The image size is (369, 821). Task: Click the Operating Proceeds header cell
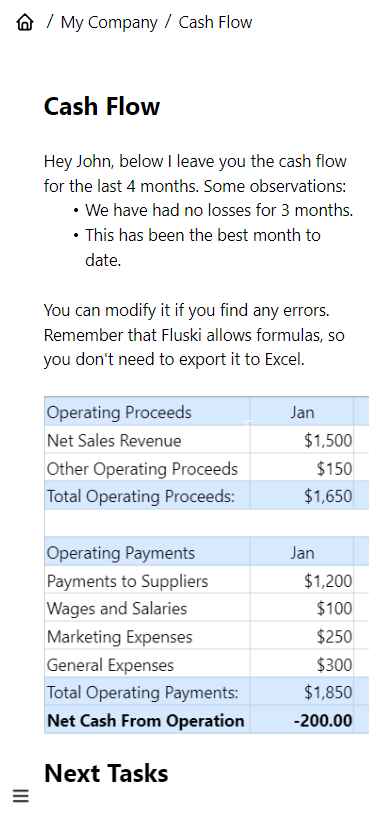click(x=147, y=412)
